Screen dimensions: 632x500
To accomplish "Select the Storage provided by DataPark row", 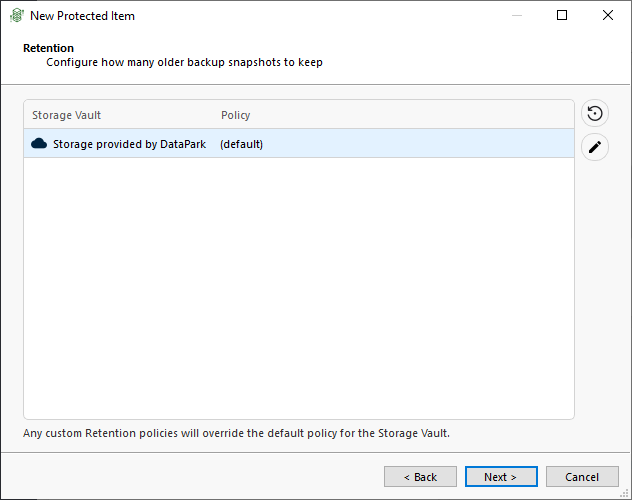I will tap(299, 143).
